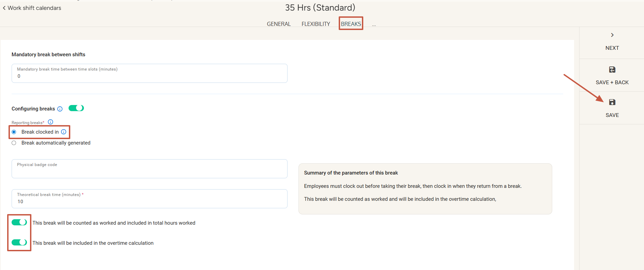Click info icon next to Reporting breaks
This screenshot has width=644, height=270.
(50, 122)
